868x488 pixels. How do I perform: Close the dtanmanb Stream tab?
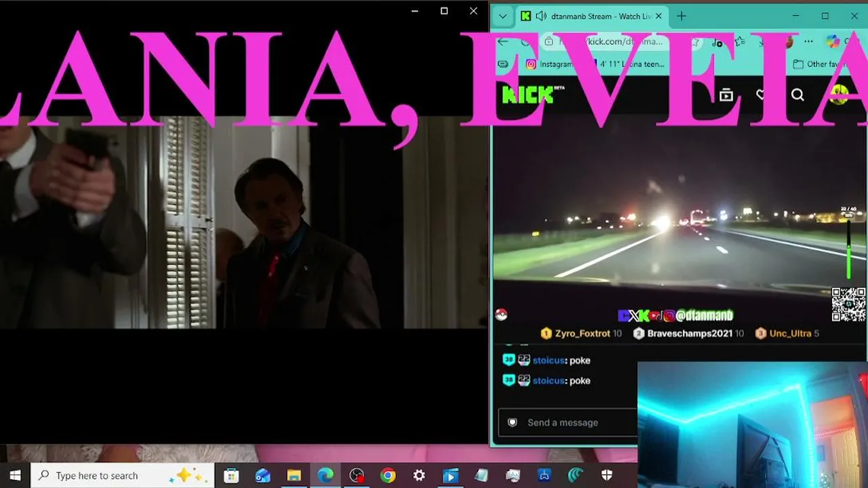click(659, 16)
